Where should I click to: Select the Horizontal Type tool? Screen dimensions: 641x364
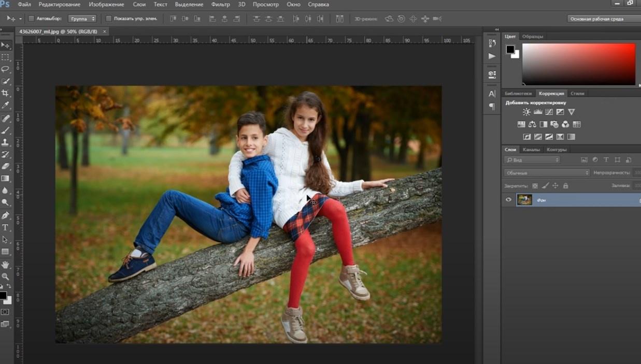[5, 227]
